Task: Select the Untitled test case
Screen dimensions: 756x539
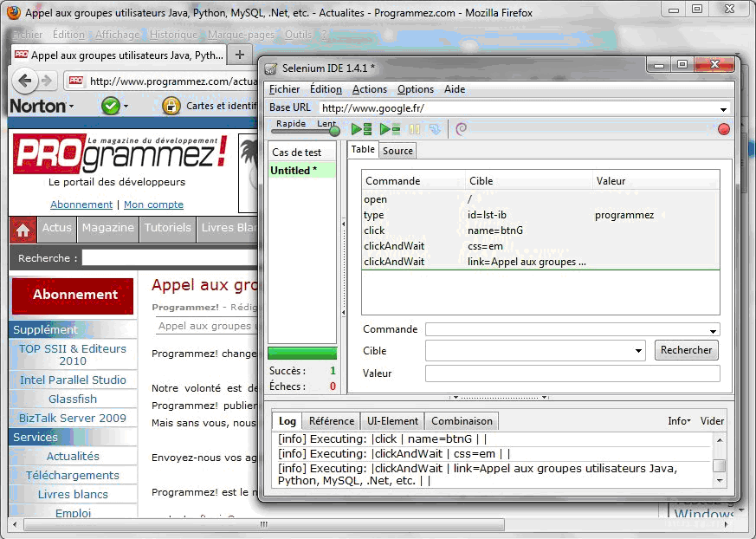Action: pyautogui.click(x=302, y=171)
